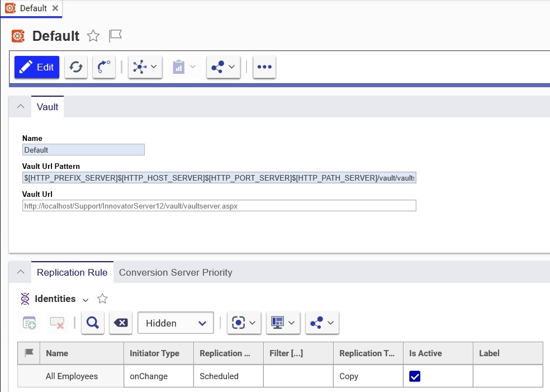Open the Hidden search mode dropdown

176,323
